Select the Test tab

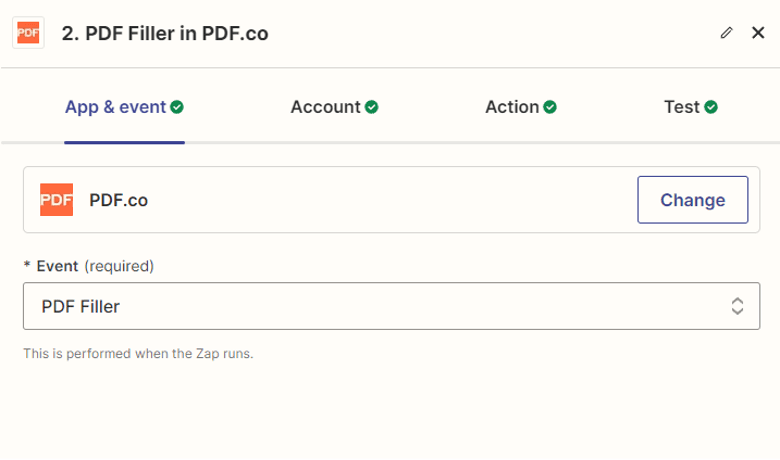[681, 107]
